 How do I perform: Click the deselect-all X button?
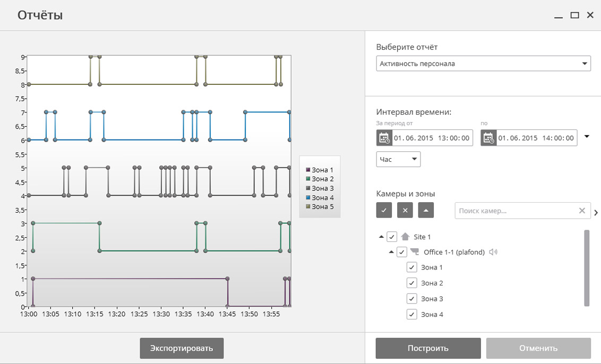pyautogui.click(x=405, y=210)
